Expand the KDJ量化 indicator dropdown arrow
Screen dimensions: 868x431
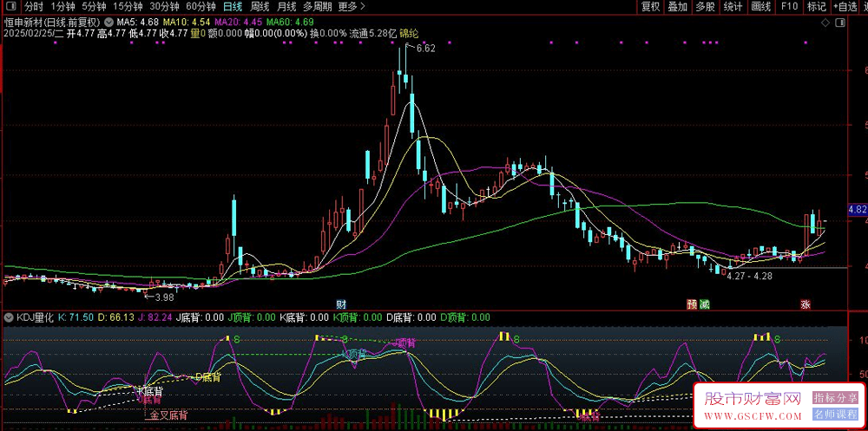click(x=9, y=318)
